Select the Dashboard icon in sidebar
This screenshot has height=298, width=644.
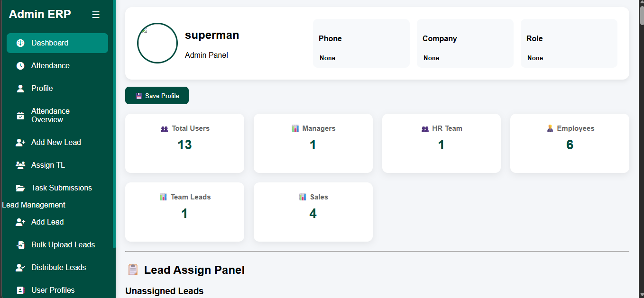pos(20,43)
